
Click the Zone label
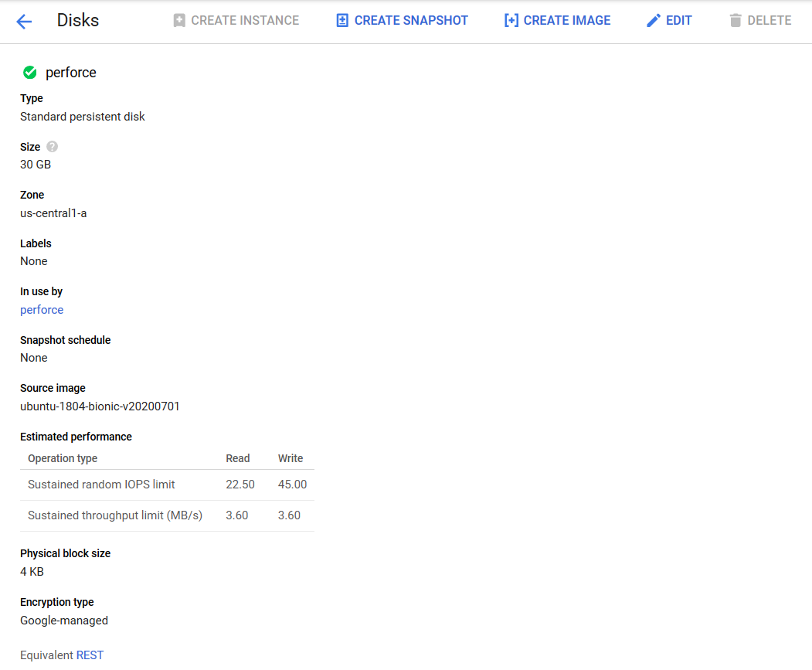(32, 195)
